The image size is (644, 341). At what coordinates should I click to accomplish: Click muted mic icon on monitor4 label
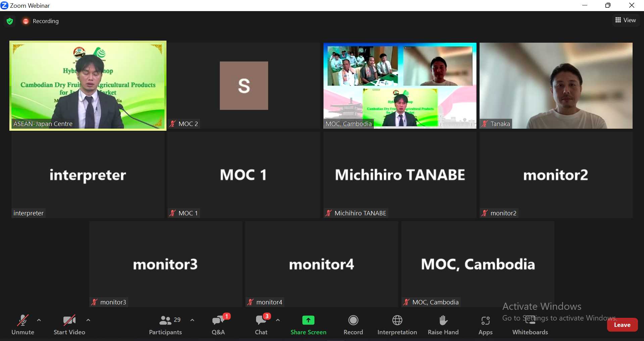250,302
